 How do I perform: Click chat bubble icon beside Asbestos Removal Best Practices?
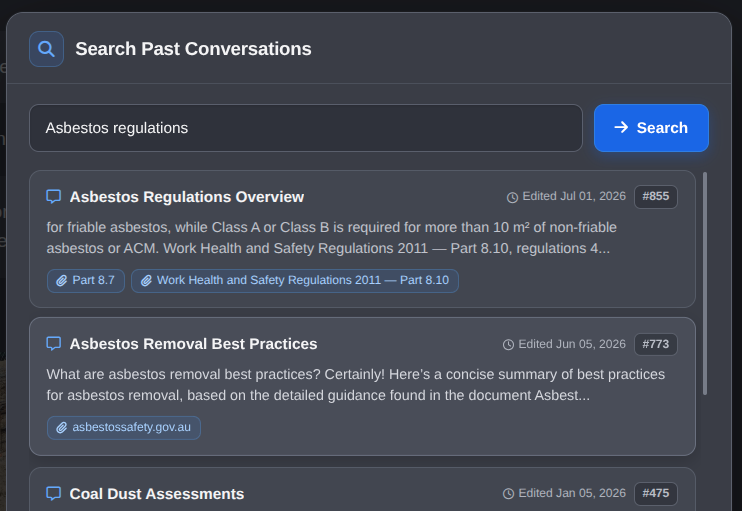tap(53, 344)
